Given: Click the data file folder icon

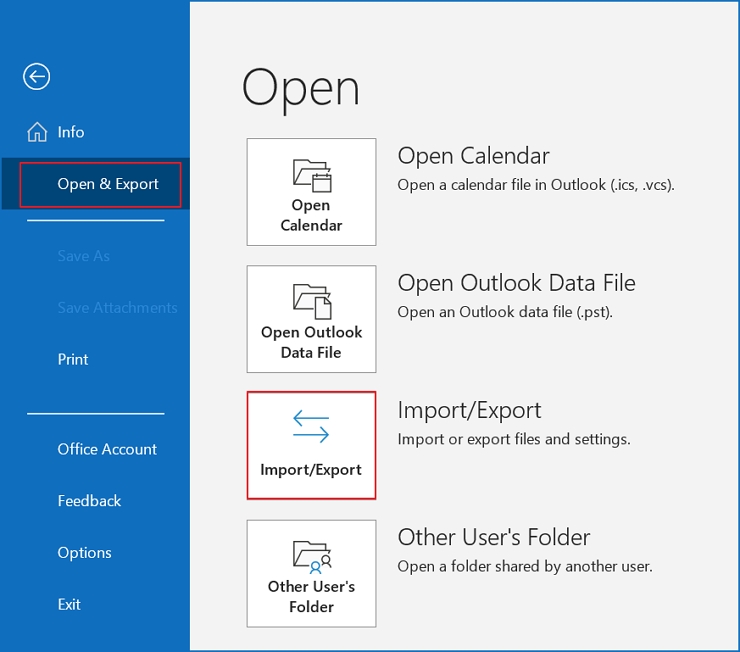Looking at the screenshot, I should point(312,301).
